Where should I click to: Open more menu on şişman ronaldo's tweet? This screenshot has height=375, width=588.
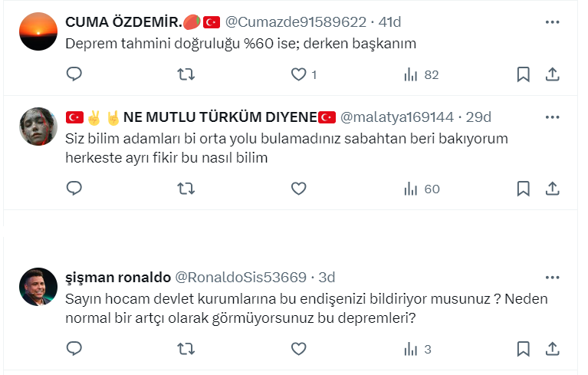point(552,277)
